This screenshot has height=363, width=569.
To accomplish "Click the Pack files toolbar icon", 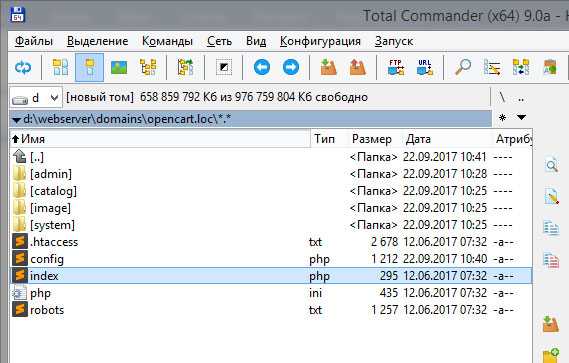I will tap(329, 68).
